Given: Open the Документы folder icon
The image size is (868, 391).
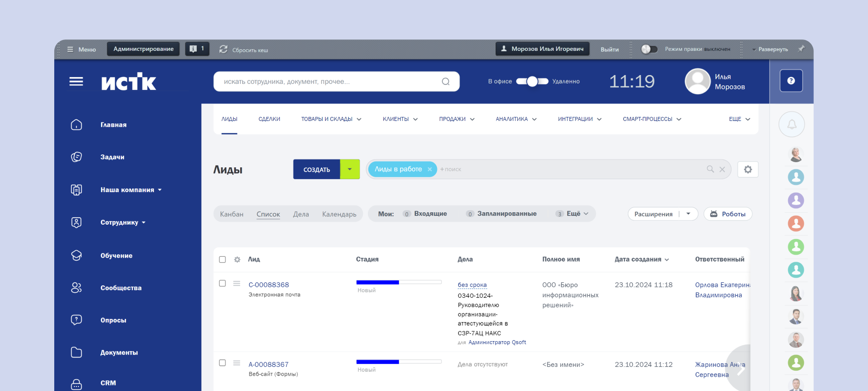Looking at the screenshot, I should click(x=76, y=352).
